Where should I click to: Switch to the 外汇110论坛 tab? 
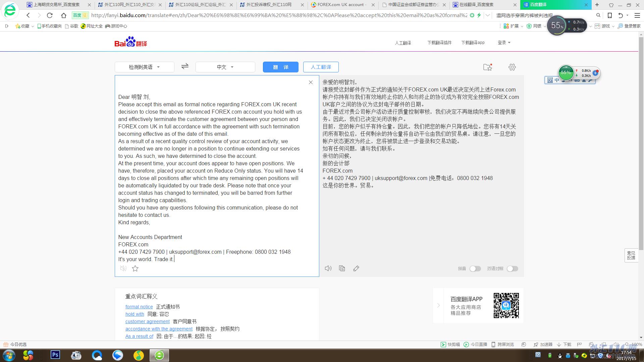201,5
